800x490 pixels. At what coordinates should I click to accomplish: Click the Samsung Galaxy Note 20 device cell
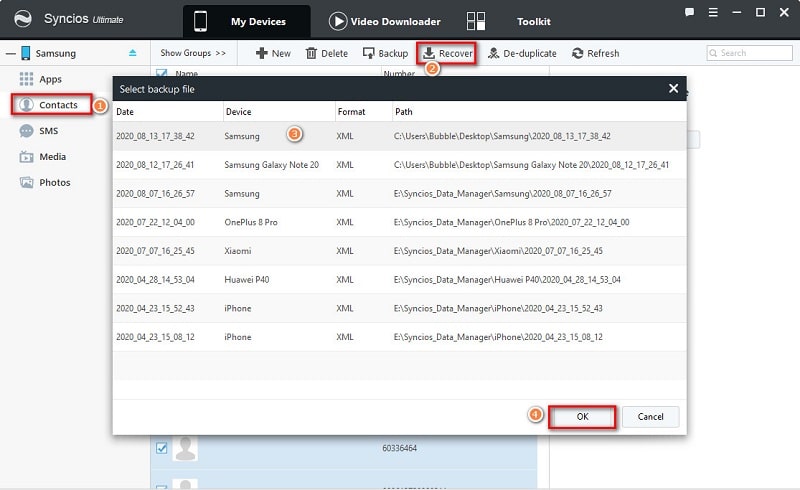pos(271,165)
